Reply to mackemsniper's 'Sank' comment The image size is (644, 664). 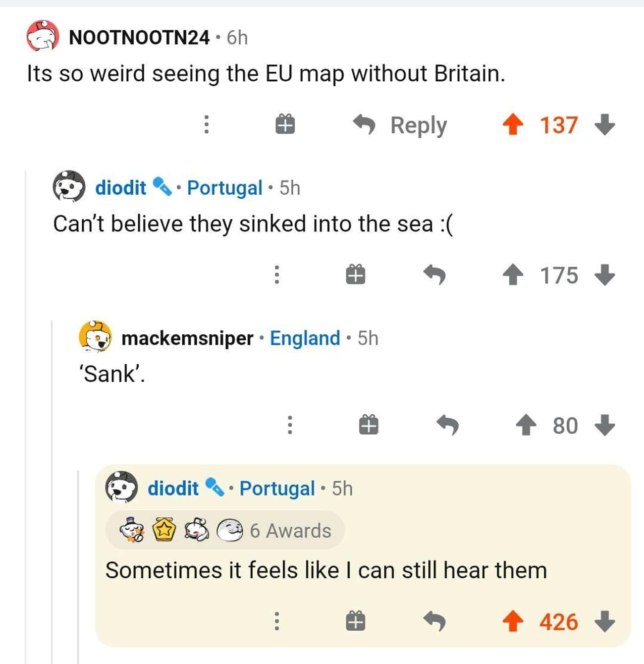(447, 425)
